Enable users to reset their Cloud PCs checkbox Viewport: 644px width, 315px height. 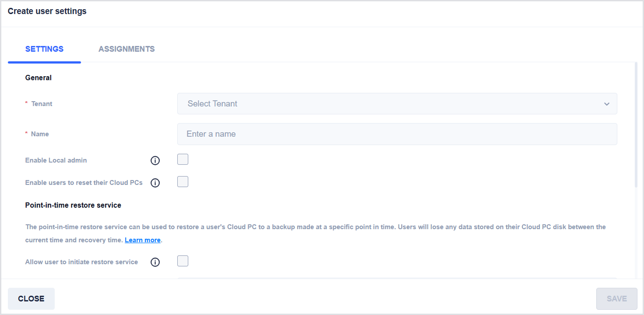pyautogui.click(x=183, y=181)
